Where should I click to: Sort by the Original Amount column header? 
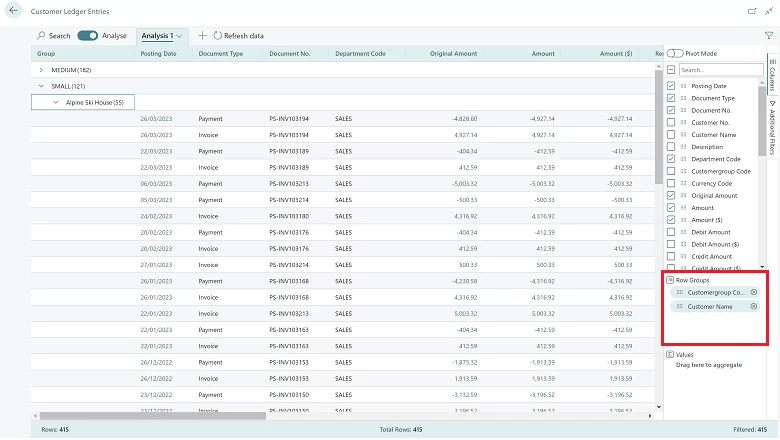pos(453,53)
